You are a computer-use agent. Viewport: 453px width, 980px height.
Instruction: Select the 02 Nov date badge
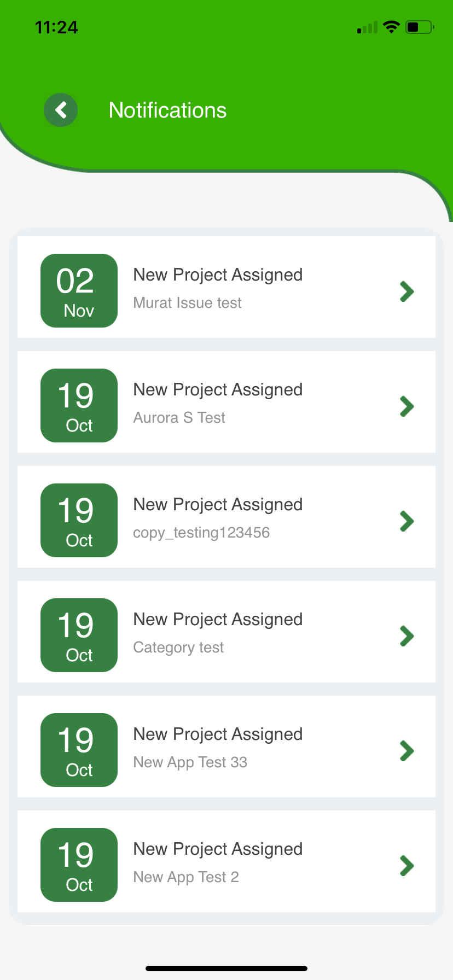point(79,291)
